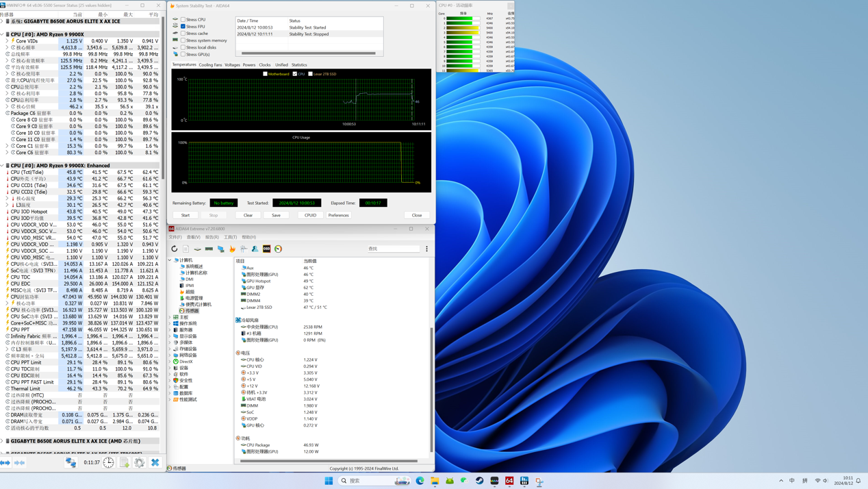Switch to the Cooling Fans tab

coord(210,65)
